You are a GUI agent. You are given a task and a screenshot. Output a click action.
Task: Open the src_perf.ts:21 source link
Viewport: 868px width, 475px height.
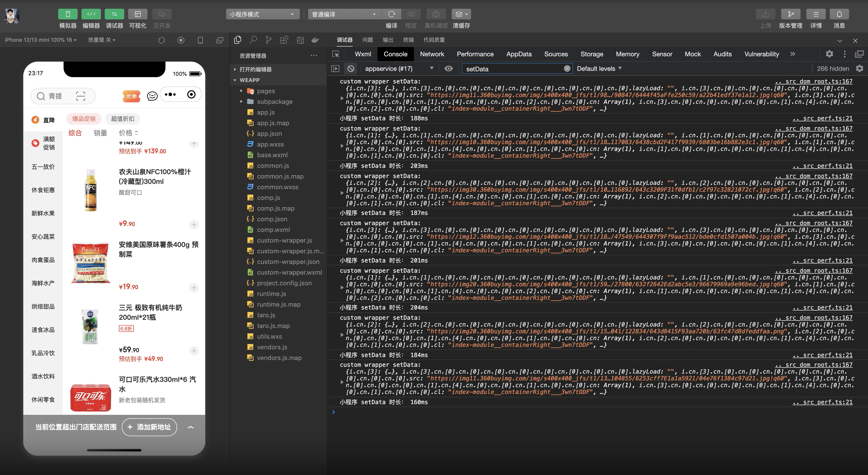coord(822,119)
